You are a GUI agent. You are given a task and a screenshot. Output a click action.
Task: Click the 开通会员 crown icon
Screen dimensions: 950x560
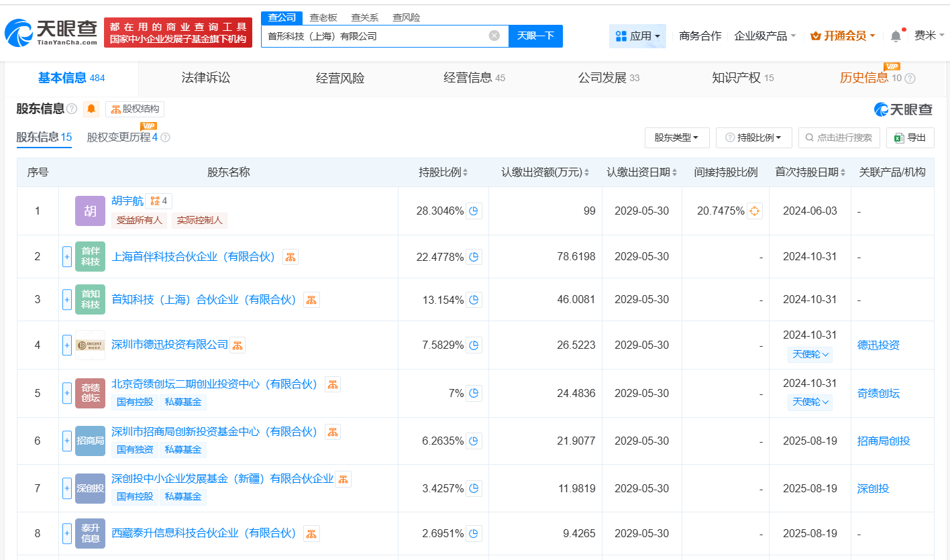click(x=816, y=36)
